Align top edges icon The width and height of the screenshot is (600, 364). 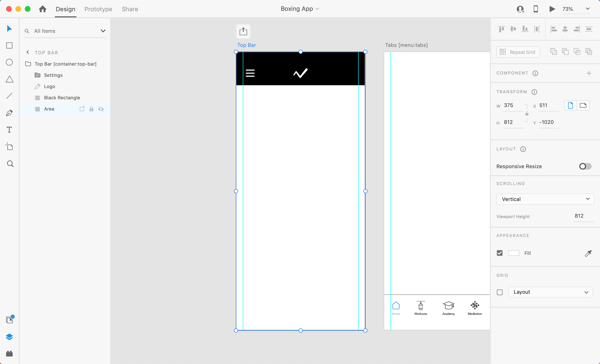pos(501,29)
